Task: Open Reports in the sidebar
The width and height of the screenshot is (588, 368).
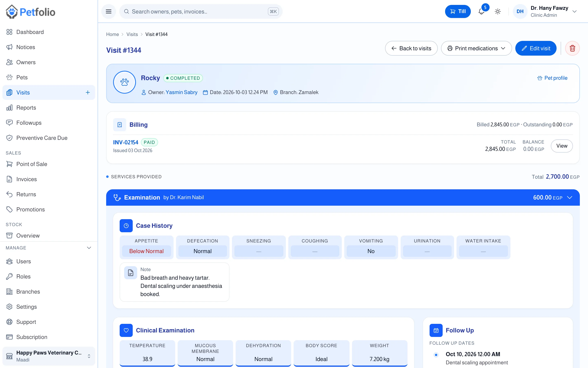Action: tap(49, 108)
